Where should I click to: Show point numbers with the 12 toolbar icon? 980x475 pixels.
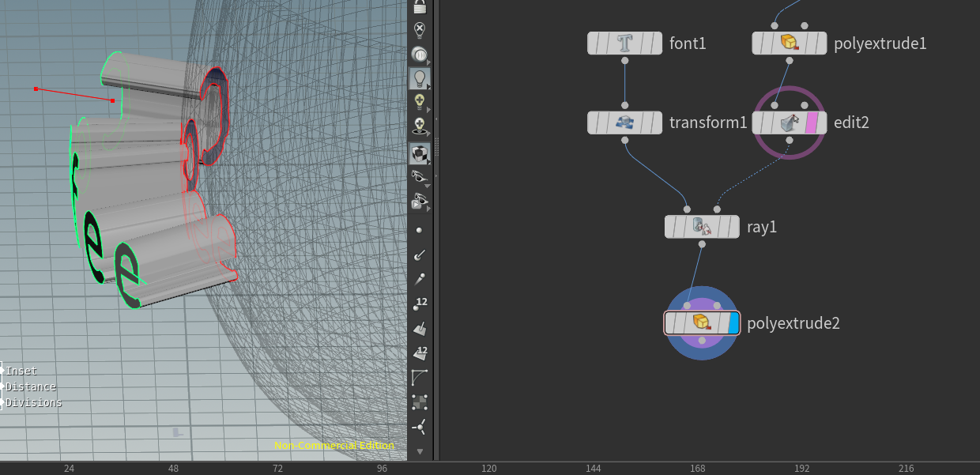click(x=420, y=303)
